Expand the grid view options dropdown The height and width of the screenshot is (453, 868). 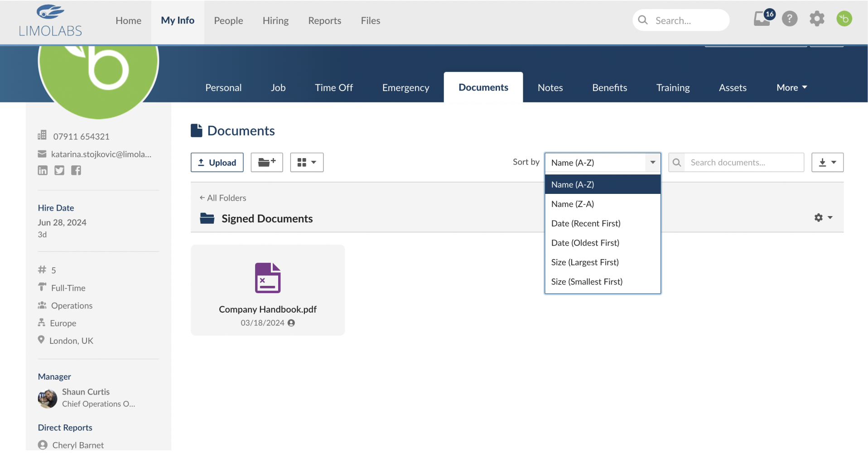[307, 162]
